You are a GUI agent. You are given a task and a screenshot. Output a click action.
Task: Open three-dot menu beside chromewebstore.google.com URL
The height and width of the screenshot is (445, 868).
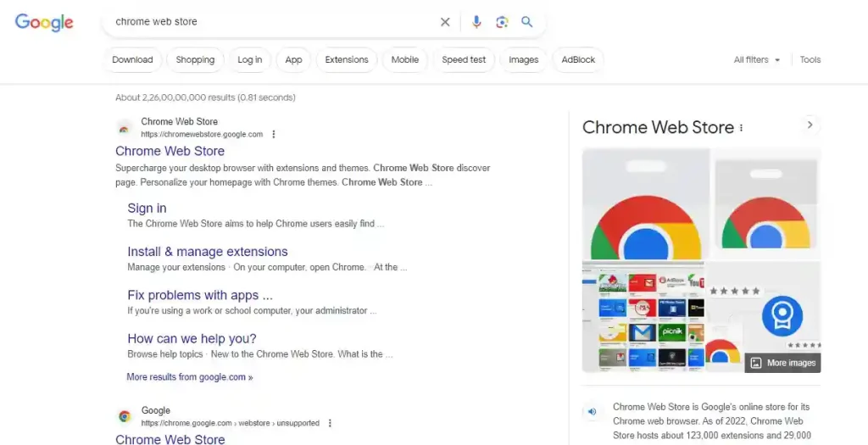coord(274,135)
